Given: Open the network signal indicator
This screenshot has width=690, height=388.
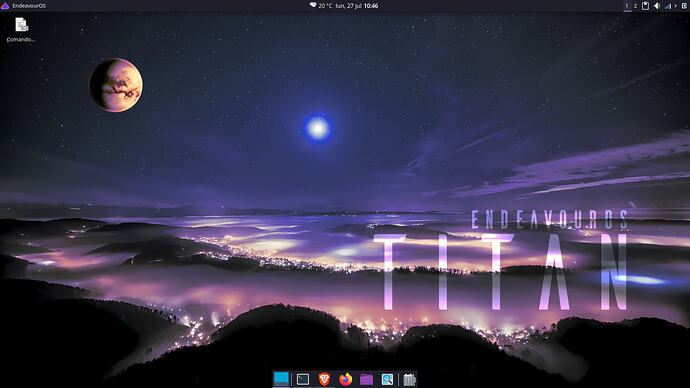Looking at the screenshot, I should [x=668, y=6].
